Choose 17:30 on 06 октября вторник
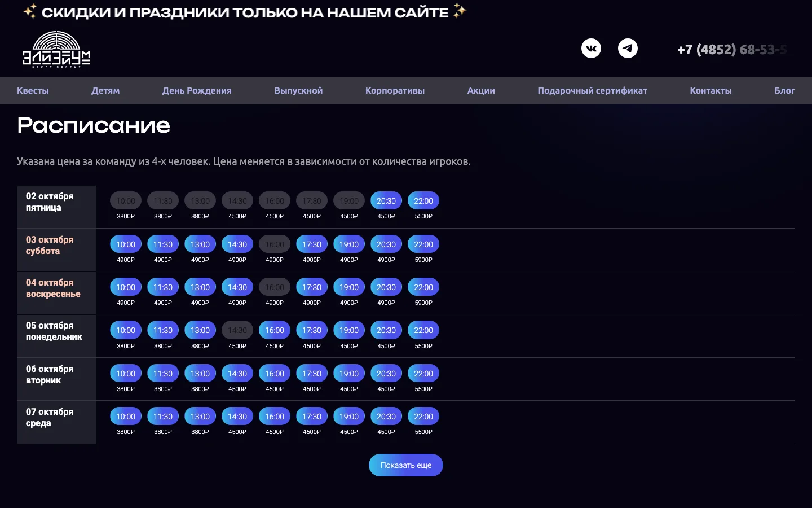The image size is (812, 508). pos(312,374)
